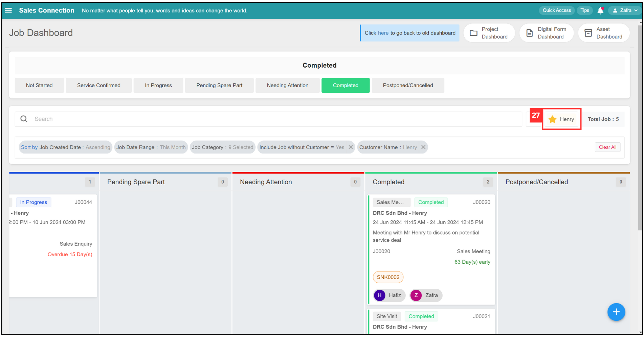Click the Sales Enquiry label on J00044
This screenshot has height=337, width=644.
[76, 244]
